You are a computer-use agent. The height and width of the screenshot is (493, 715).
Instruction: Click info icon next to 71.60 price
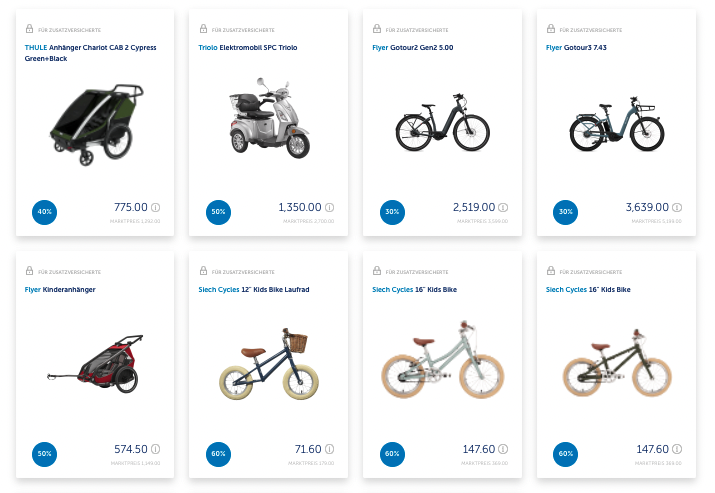point(330,450)
